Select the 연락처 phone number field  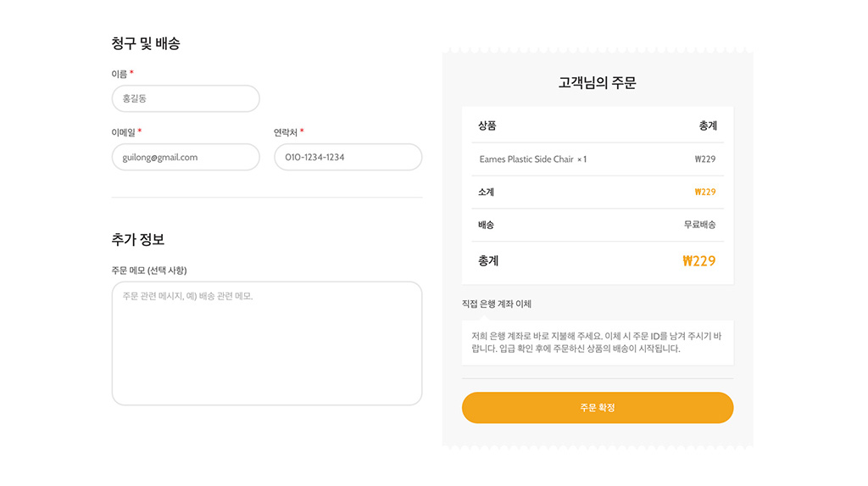click(x=348, y=157)
